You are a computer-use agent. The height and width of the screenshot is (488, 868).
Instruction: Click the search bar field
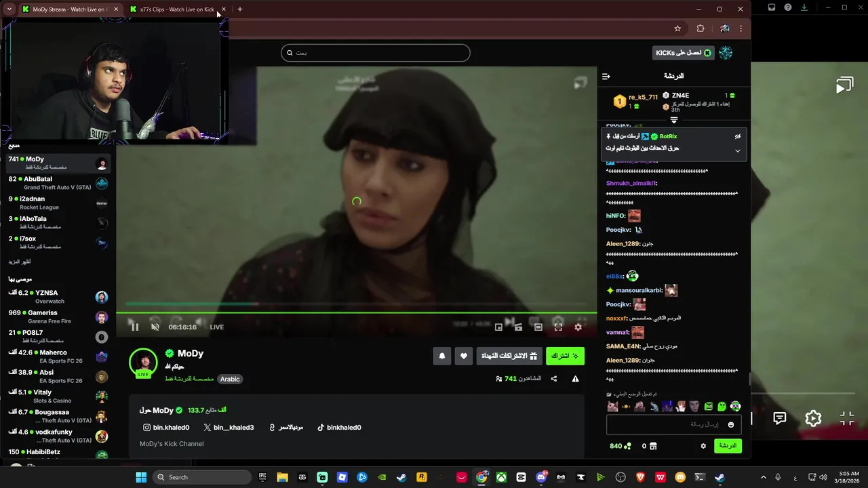point(376,53)
